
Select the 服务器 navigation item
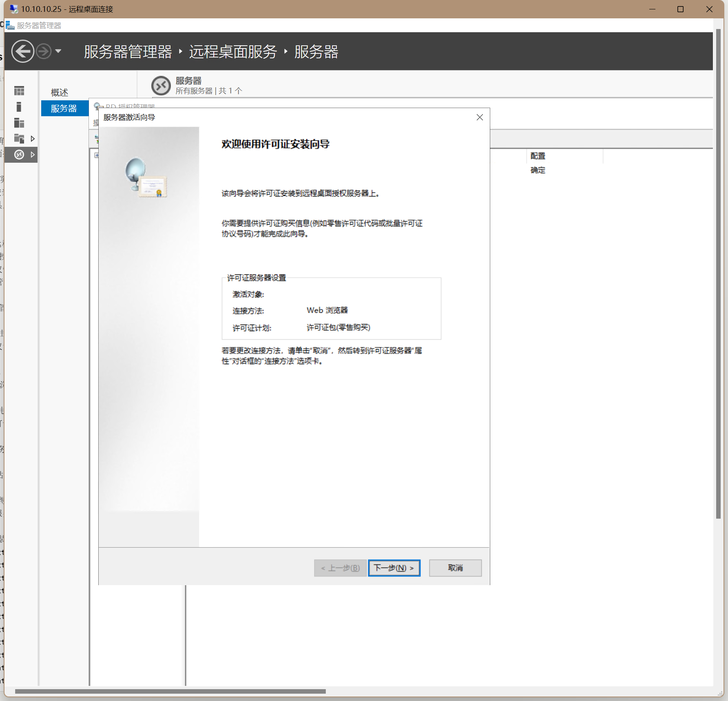point(64,108)
